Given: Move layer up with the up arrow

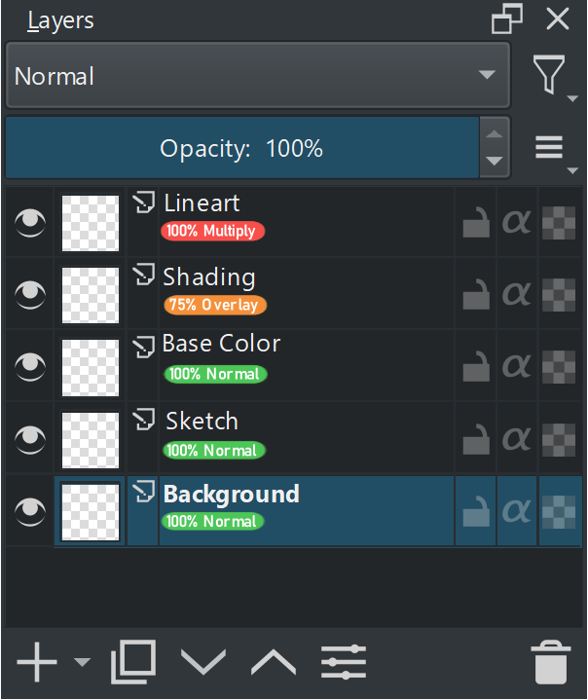Looking at the screenshot, I should point(274,663).
